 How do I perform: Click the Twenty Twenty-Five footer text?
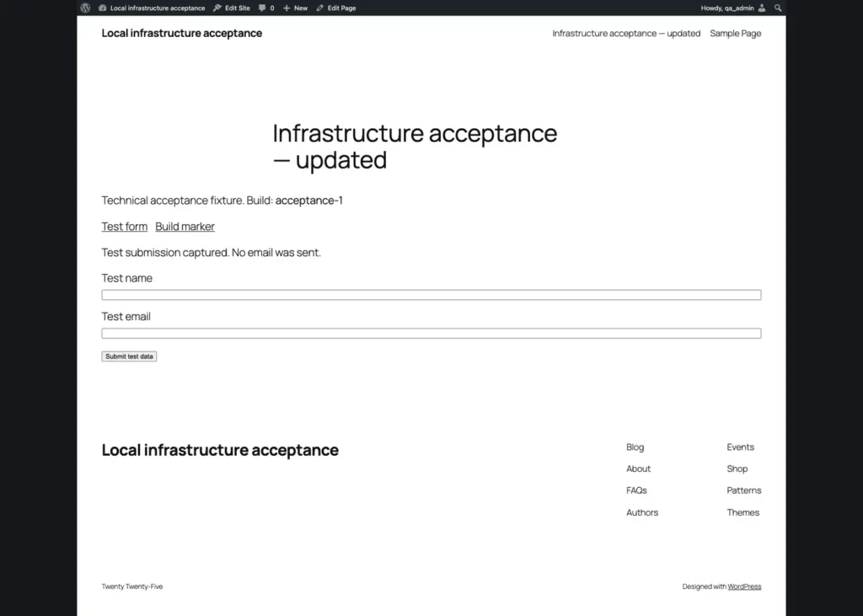point(132,587)
